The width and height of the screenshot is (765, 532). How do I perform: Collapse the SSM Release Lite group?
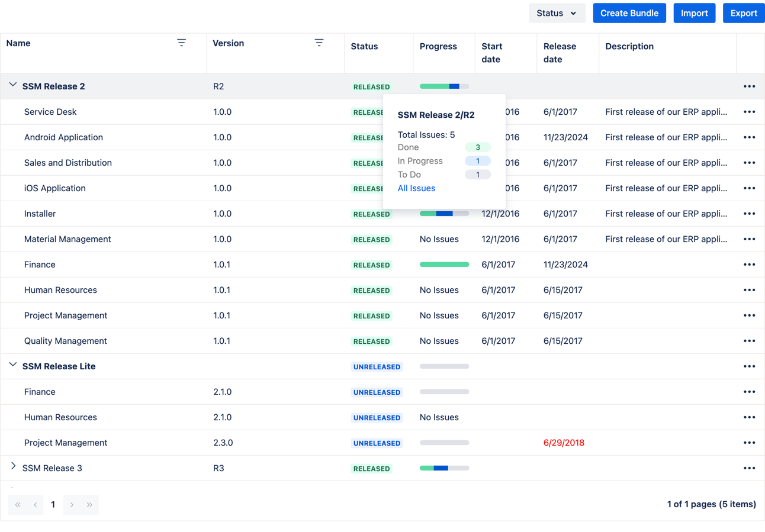[x=12, y=365]
